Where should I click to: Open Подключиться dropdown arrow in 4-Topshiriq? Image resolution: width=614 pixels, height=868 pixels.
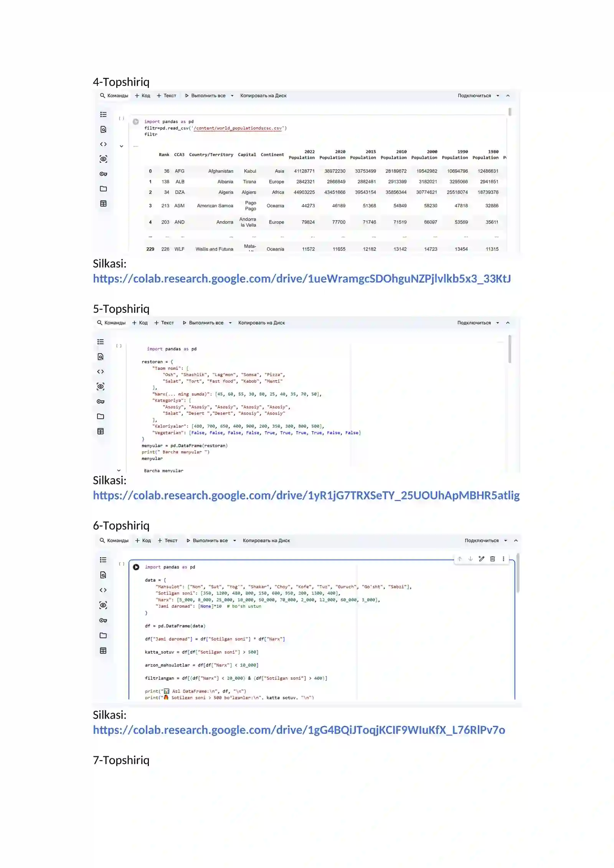[498, 96]
